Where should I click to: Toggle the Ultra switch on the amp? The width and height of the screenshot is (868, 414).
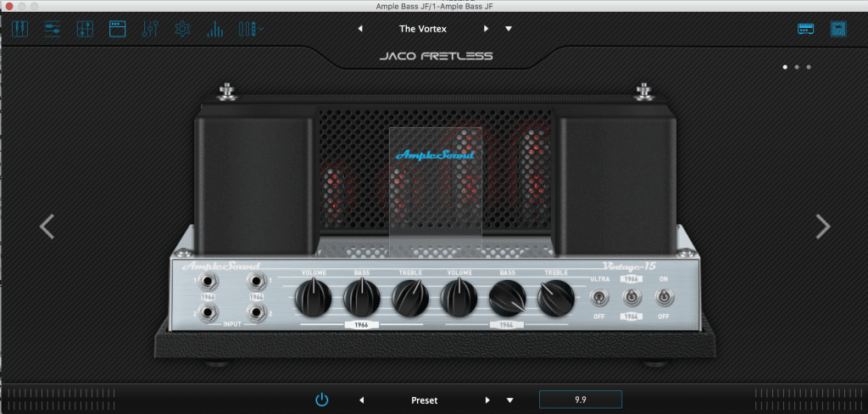tap(600, 298)
